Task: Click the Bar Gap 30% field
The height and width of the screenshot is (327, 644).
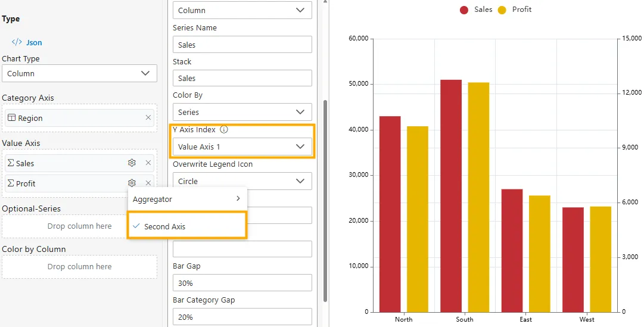Action: (x=242, y=283)
